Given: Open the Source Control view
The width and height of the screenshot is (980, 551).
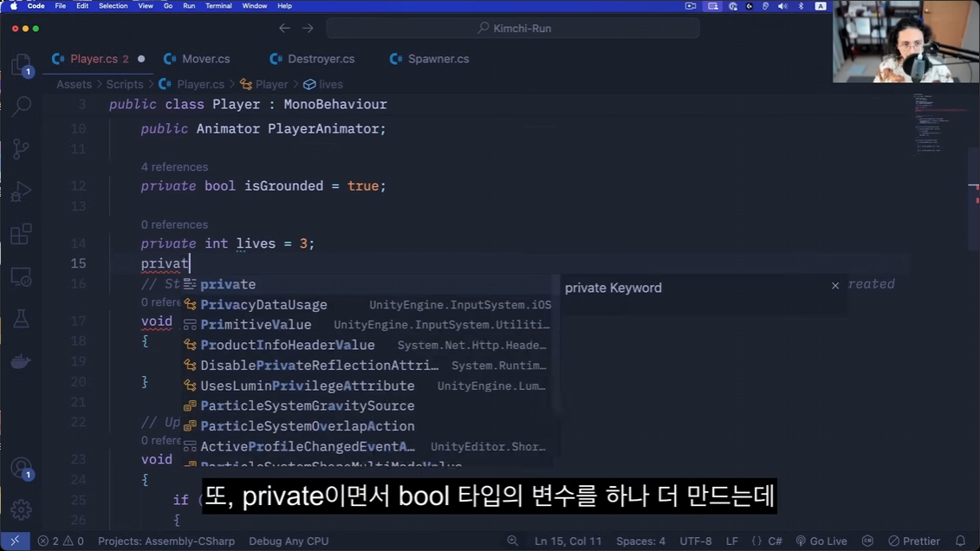Looking at the screenshot, I should (21, 149).
